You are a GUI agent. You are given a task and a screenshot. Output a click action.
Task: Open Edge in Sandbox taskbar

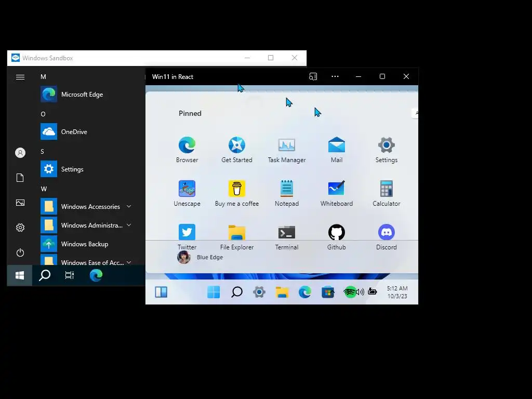tap(96, 275)
